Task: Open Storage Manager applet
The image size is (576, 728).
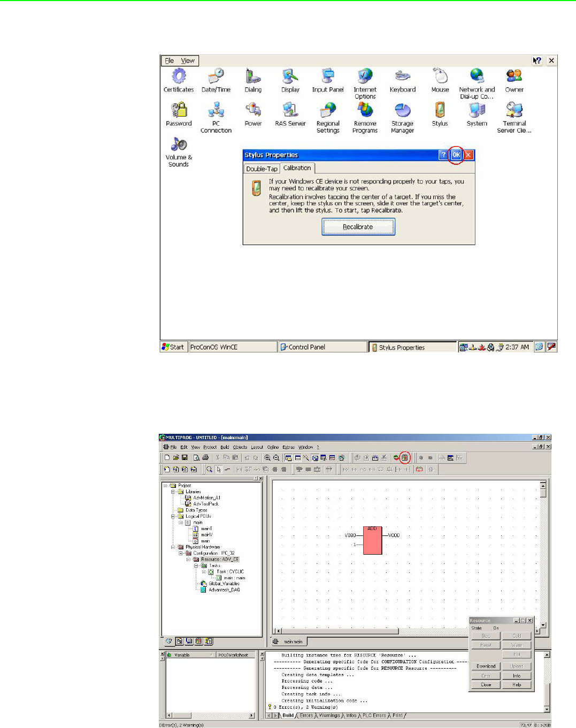Action: coord(403,118)
